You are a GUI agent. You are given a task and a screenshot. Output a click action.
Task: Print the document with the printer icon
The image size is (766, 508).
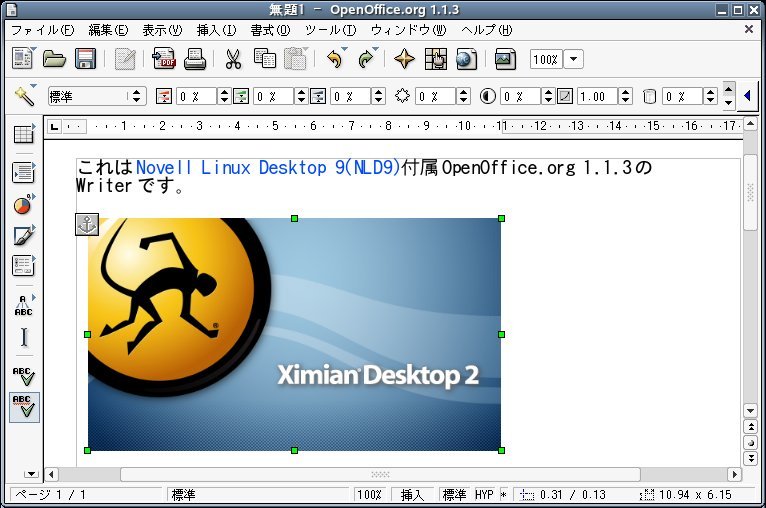click(x=195, y=59)
